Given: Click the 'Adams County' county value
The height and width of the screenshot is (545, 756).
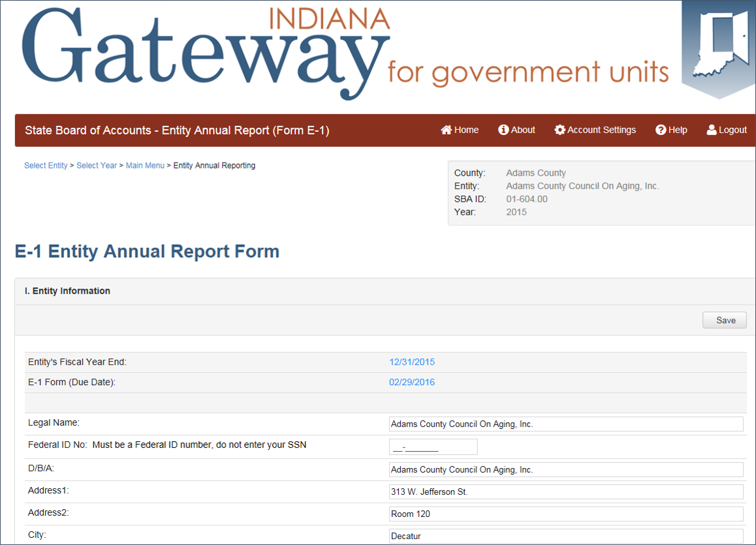Looking at the screenshot, I should [x=535, y=172].
